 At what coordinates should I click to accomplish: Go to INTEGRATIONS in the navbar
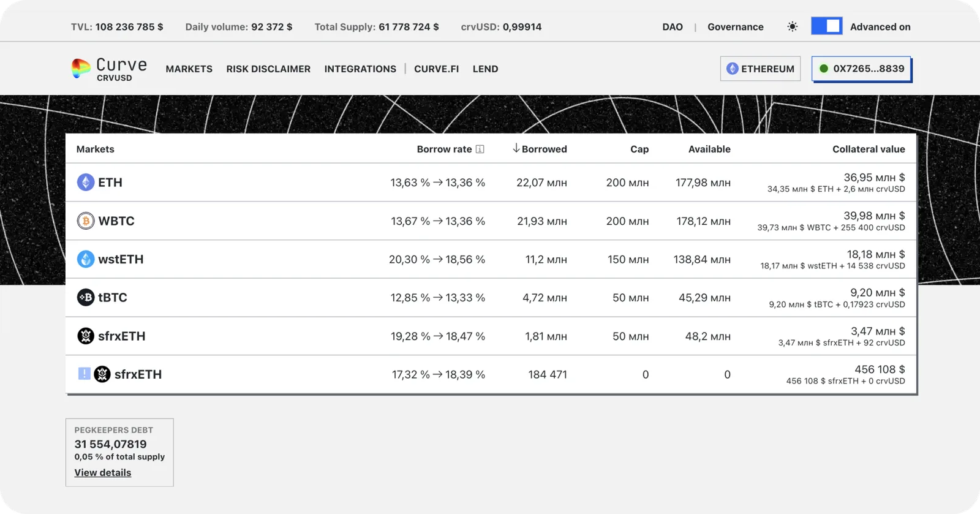(x=360, y=69)
